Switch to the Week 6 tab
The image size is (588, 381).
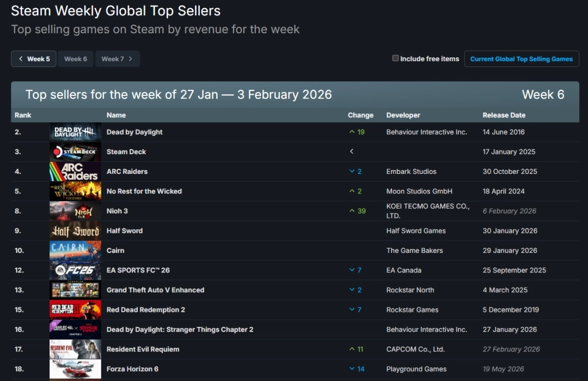[x=76, y=59]
